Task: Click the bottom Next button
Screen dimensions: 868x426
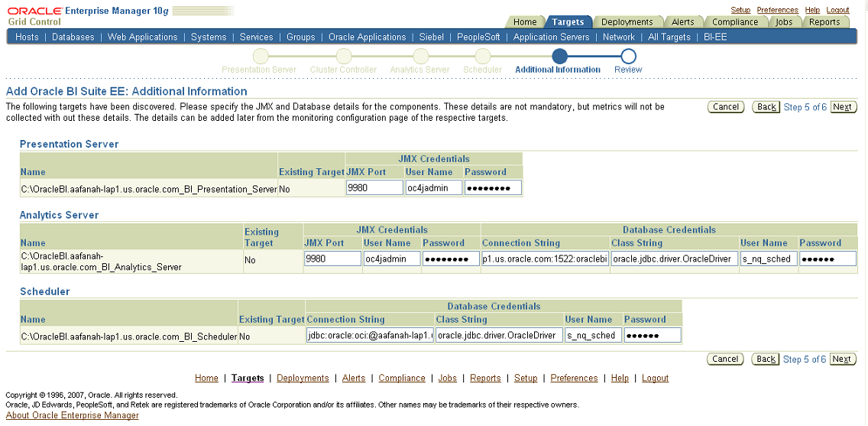Action: 842,359
